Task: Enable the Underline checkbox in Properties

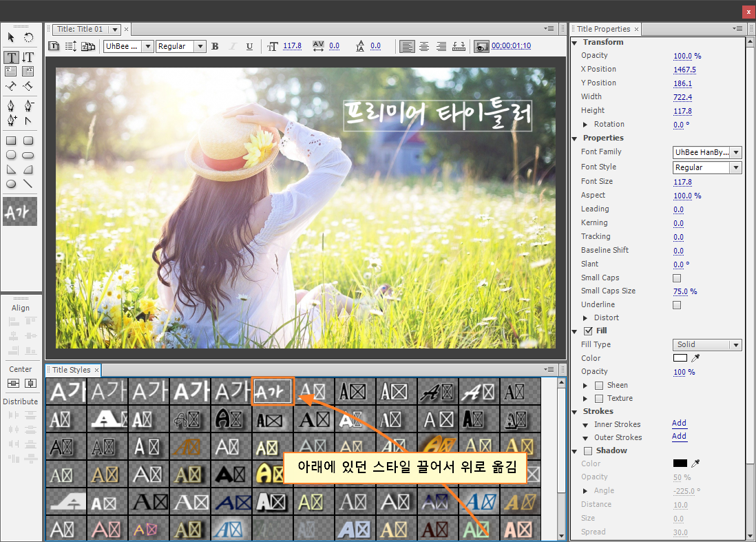Action: tap(677, 305)
